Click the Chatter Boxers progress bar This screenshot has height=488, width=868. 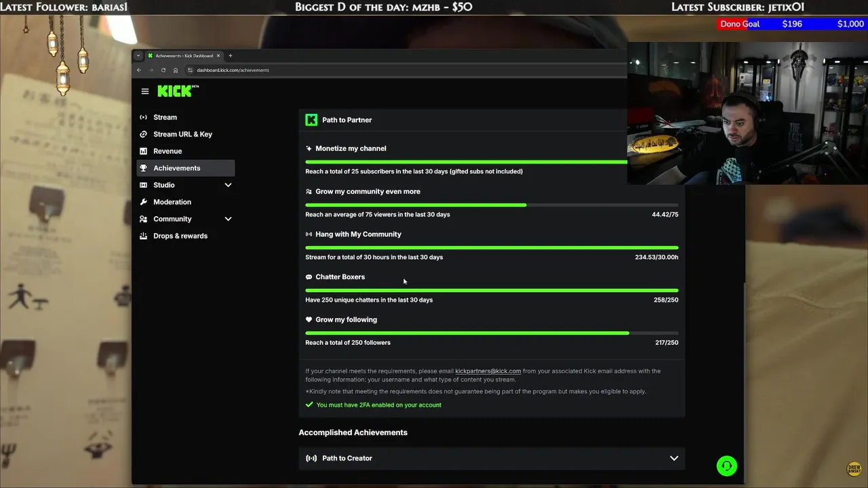click(x=492, y=290)
